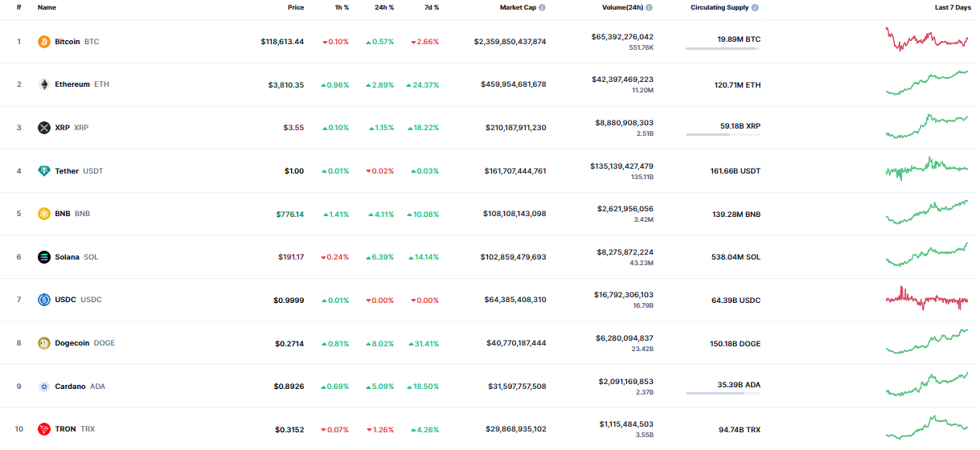Open the BNB name link
980x450 pixels.
[x=63, y=214]
